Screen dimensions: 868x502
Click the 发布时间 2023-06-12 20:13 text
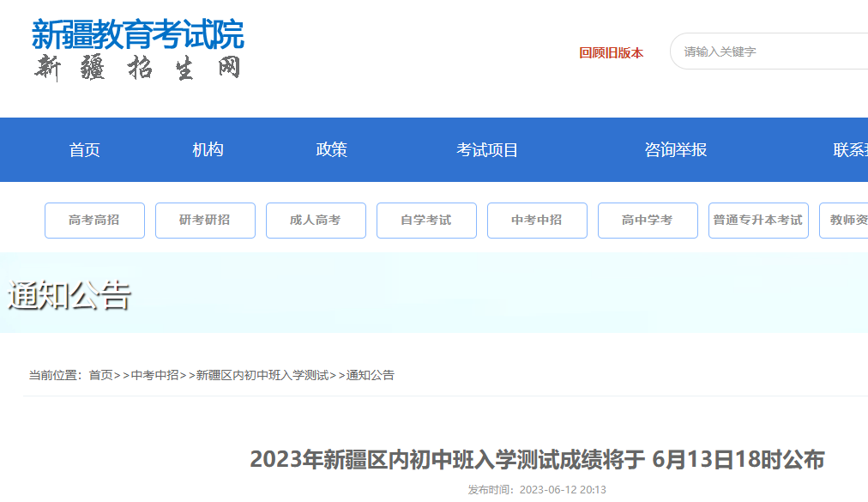pos(537,490)
